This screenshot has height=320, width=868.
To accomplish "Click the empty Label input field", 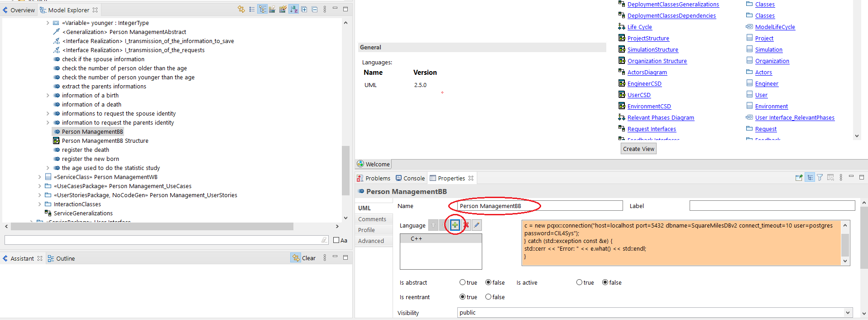I will coord(772,206).
